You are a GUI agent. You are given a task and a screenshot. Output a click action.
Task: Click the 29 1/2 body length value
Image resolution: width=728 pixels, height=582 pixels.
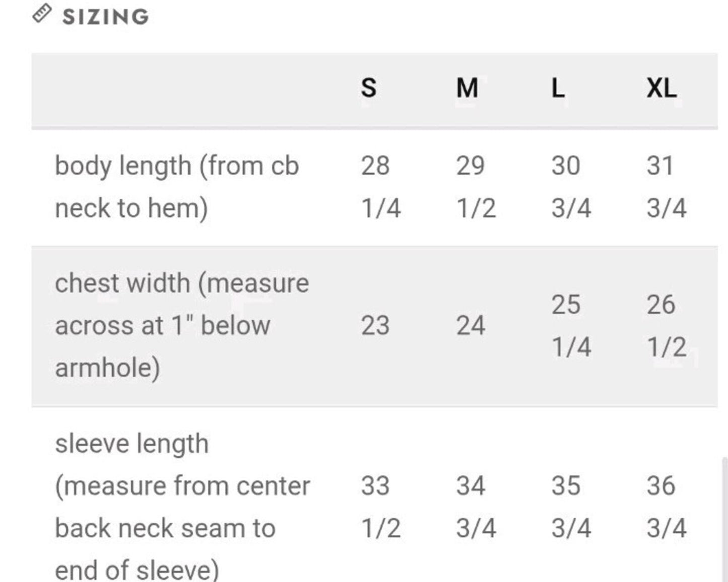(x=476, y=187)
